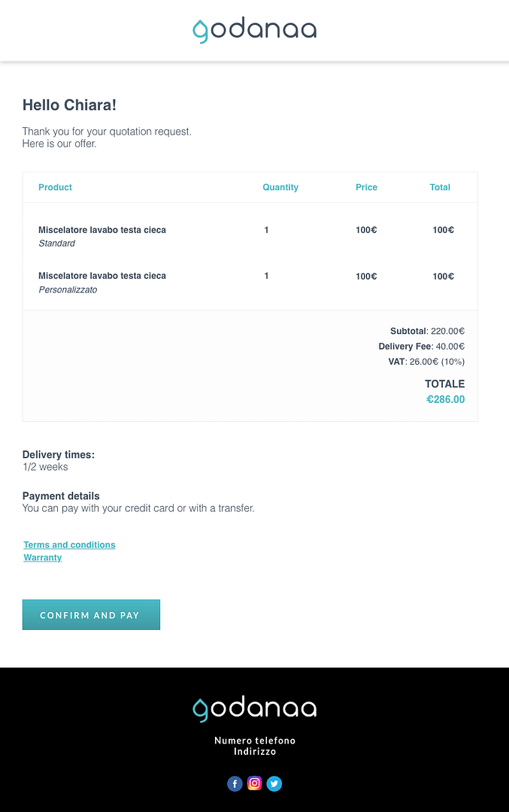
Task: Click the Facebook icon in footer
Action: 235,783
